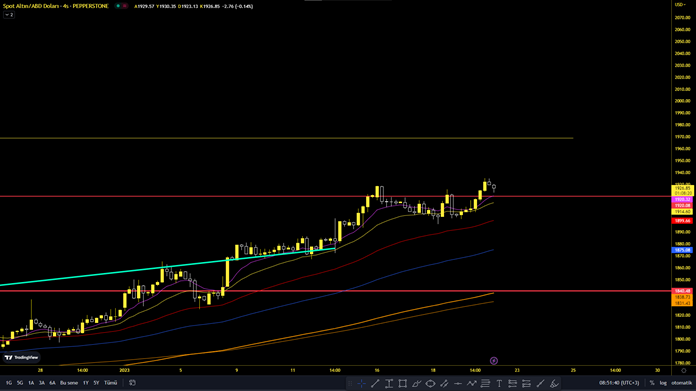Open the timezone menu showing UTC+3
The width and height of the screenshot is (696, 391).
coord(619,383)
